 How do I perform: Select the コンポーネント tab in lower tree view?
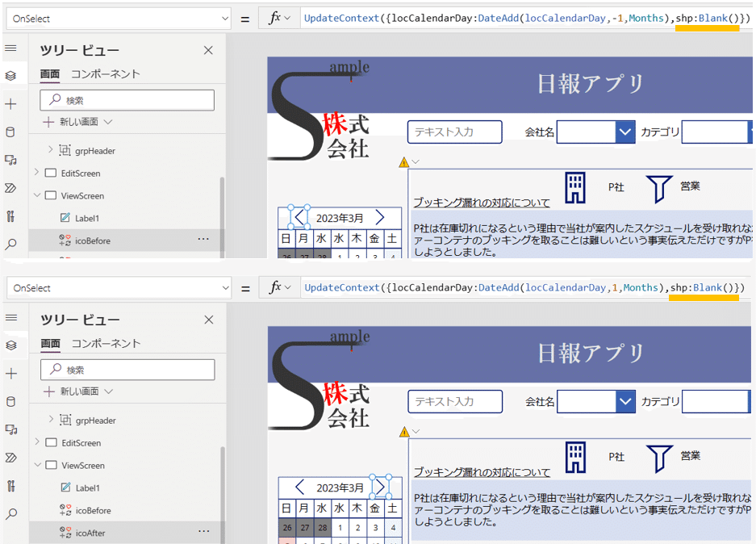(x=106, y=344)
